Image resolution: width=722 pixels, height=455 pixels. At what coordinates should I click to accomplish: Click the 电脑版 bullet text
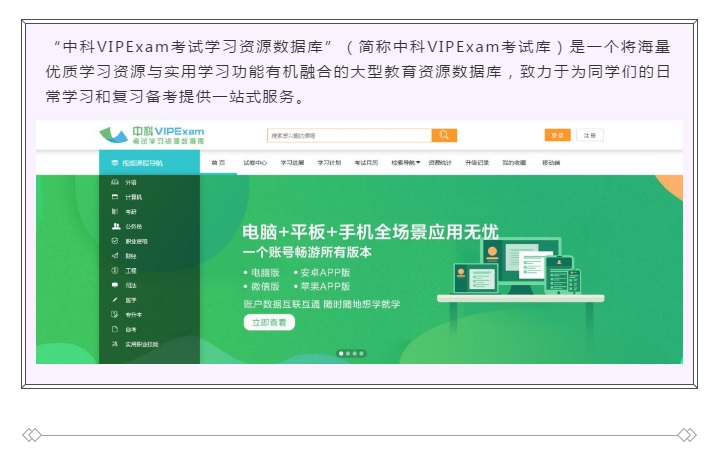[265, 273]
